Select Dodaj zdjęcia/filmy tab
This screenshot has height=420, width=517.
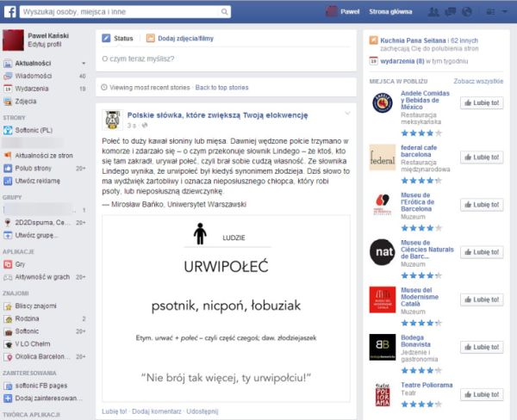click(x=180, y=38)
